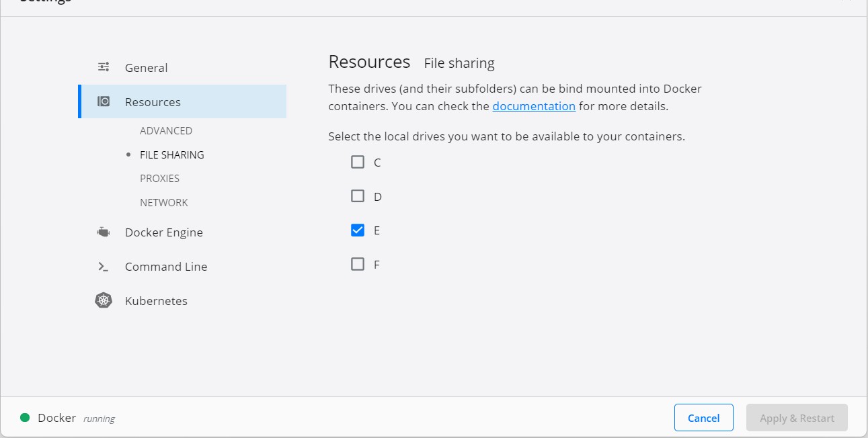The height and width of the screenshot is (438, 868).
Task: Click the Kubernetes helm wheel icon
Action: pyautogui.click(x=103, y=301)
